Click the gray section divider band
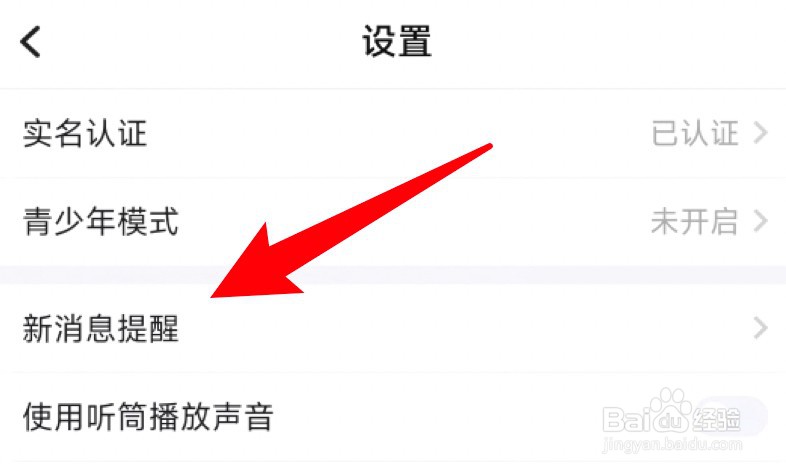Viewport: 786px width, 472px height. pyautogui.click(x=393, y=275)
